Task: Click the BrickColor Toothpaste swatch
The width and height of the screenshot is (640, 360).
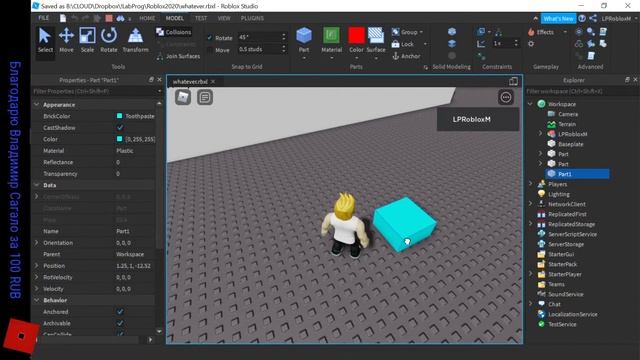Action: (119, 116)
